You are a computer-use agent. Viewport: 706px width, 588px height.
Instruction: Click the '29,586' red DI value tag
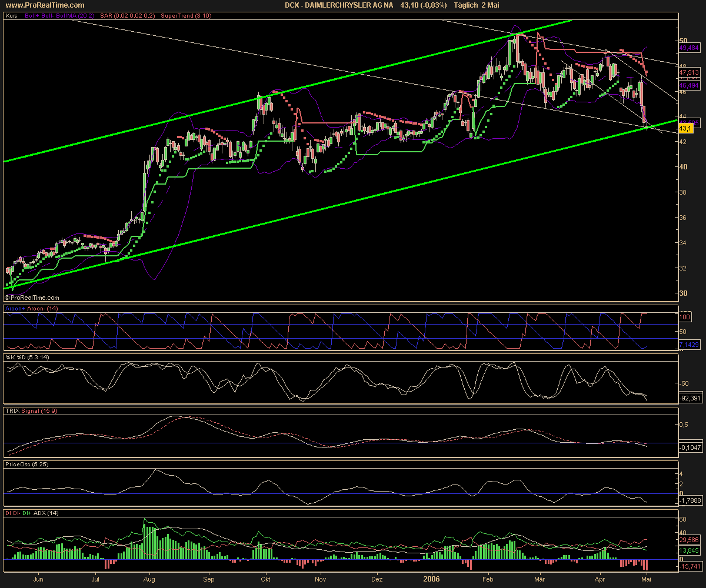click(689, 539)
